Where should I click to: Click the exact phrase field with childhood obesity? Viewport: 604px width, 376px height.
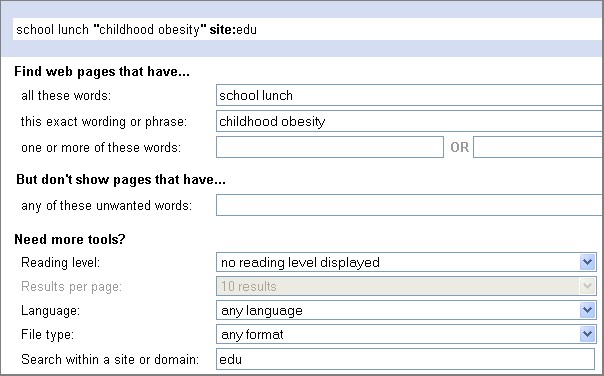(410, 121)
